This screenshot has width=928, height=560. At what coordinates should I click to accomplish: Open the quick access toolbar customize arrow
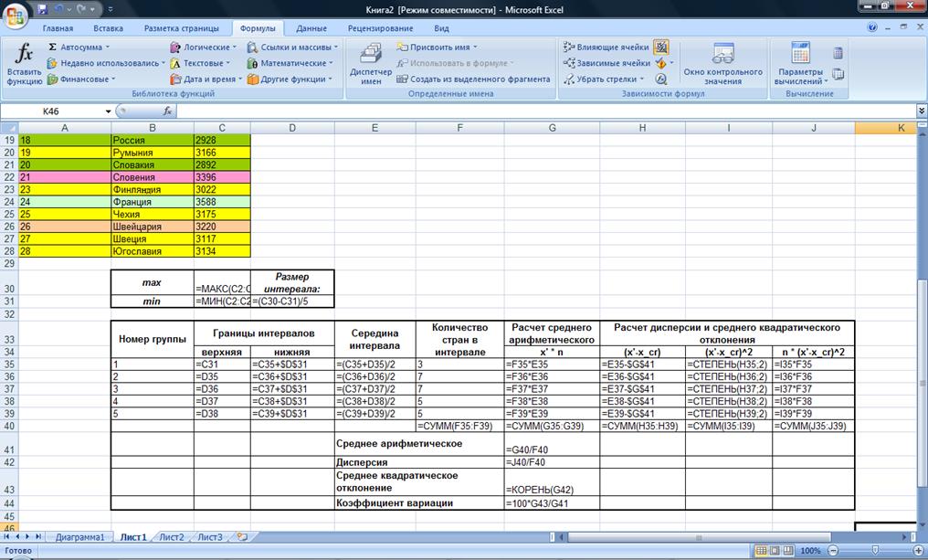(x=111, y=9)
